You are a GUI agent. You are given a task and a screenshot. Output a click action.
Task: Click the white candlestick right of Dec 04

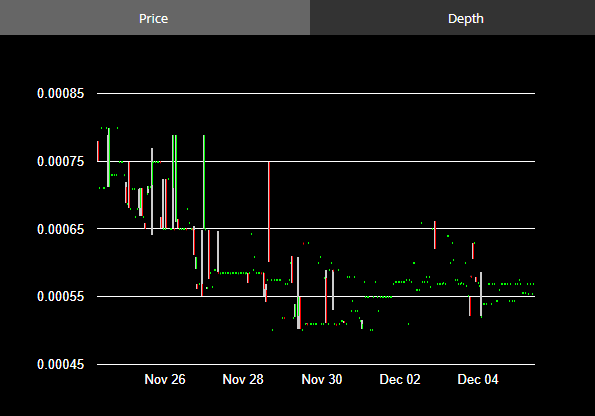point(481,295)
